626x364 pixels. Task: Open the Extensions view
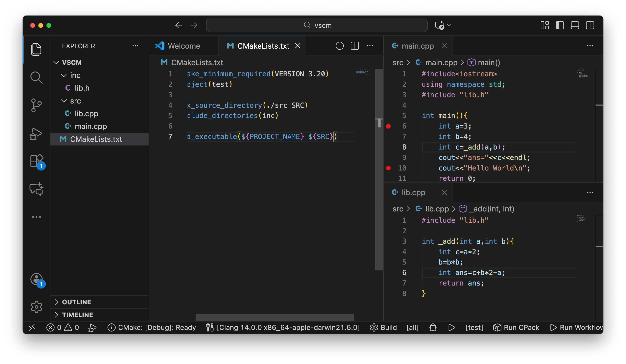pos(36,161)
